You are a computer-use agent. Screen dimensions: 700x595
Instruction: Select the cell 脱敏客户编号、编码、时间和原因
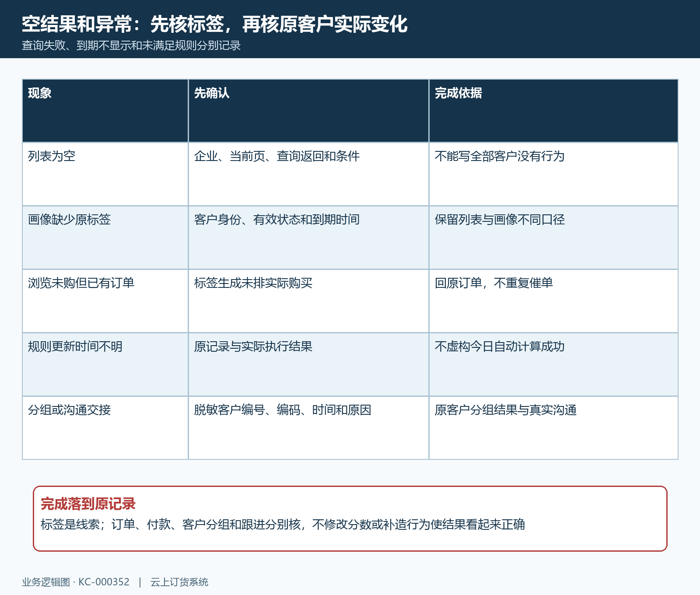pos(308,428)
